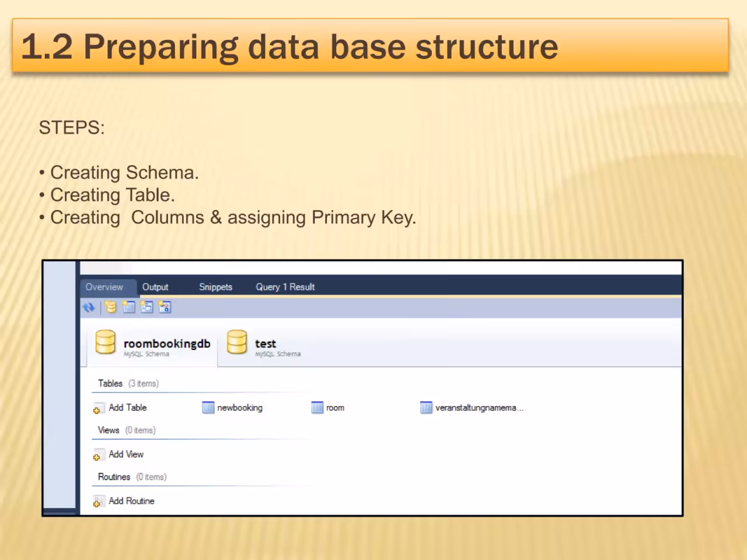The width and height of the screenshot is (747, 560).
Task: Collapse the Views (0 items) section header
Action: tap(127, 430)
